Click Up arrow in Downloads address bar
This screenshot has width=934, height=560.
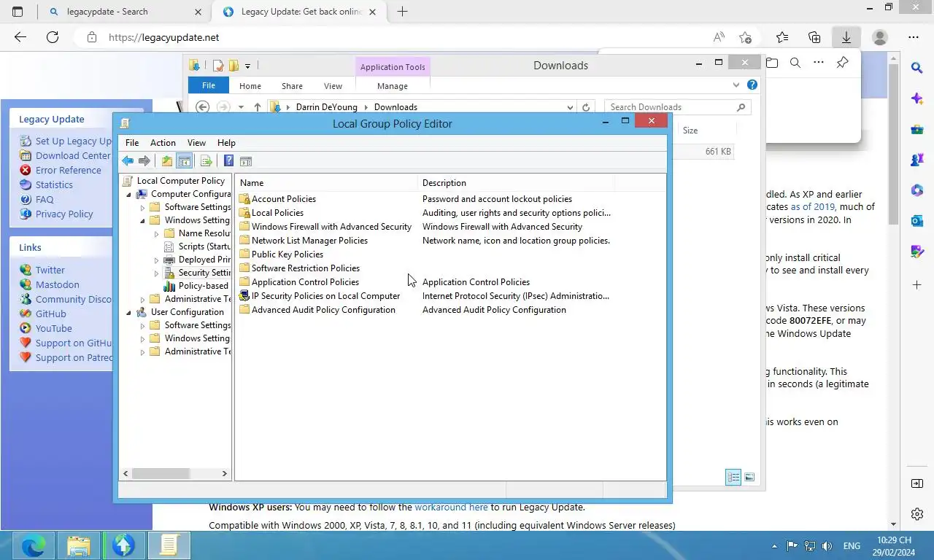(258, 107)
